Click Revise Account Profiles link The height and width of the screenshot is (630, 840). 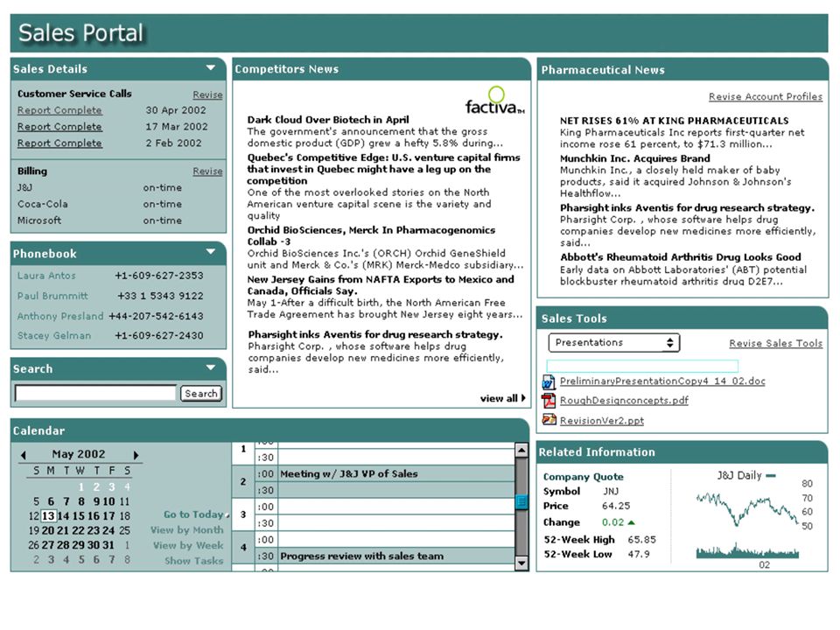coord(766,97)
